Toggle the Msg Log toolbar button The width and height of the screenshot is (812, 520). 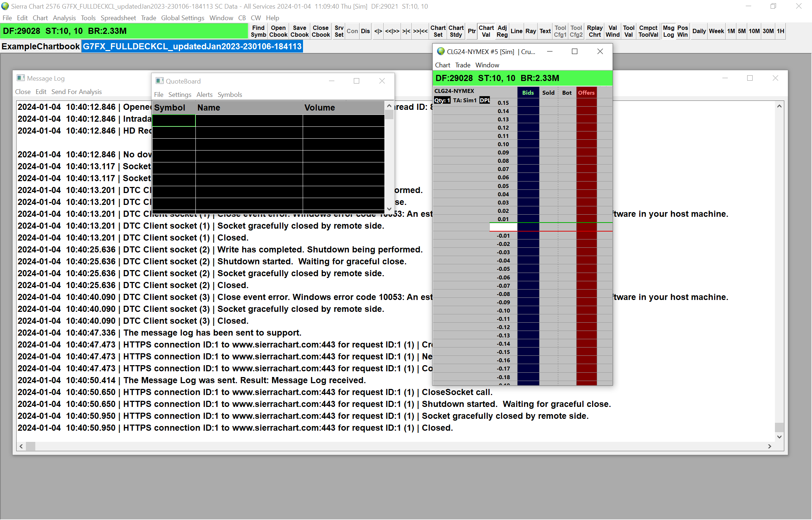coord(668,31)
